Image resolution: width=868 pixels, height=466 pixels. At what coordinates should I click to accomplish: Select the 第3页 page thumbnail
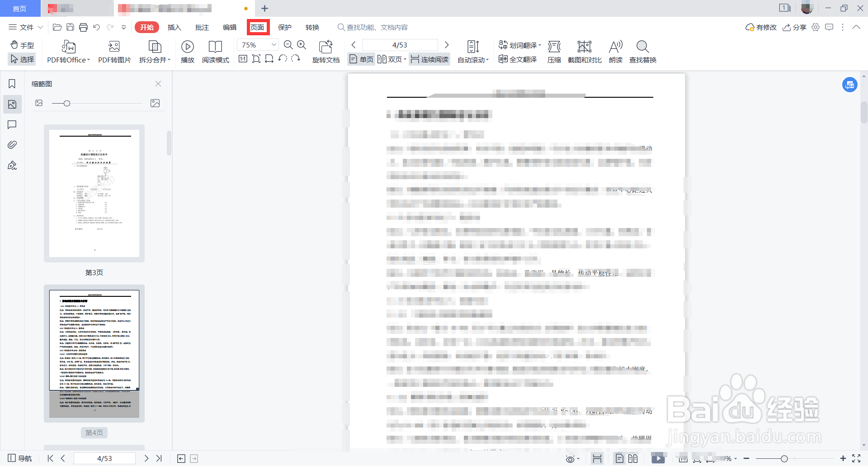tap(94, 193)
